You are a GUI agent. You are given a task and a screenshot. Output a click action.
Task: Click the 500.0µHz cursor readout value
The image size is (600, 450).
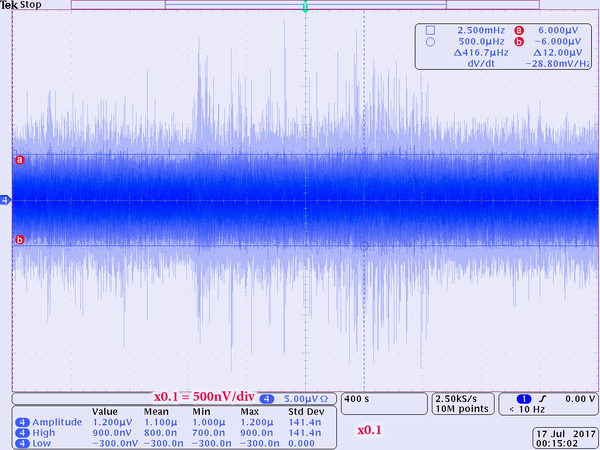[x=481, y=42]
